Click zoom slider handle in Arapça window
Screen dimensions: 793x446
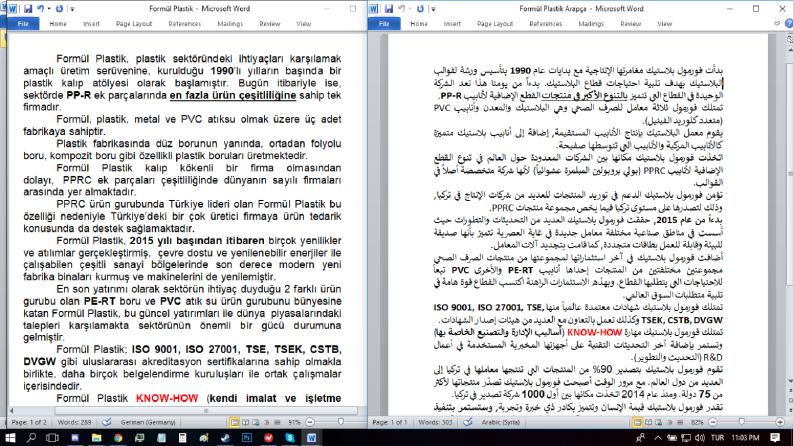741,422
